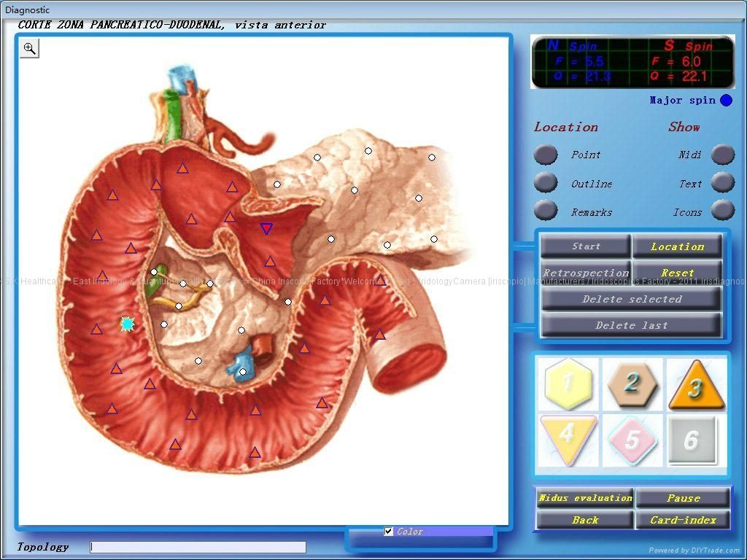Click the Delete selected button
Screen dimensions: 747x560
point(631,299)
